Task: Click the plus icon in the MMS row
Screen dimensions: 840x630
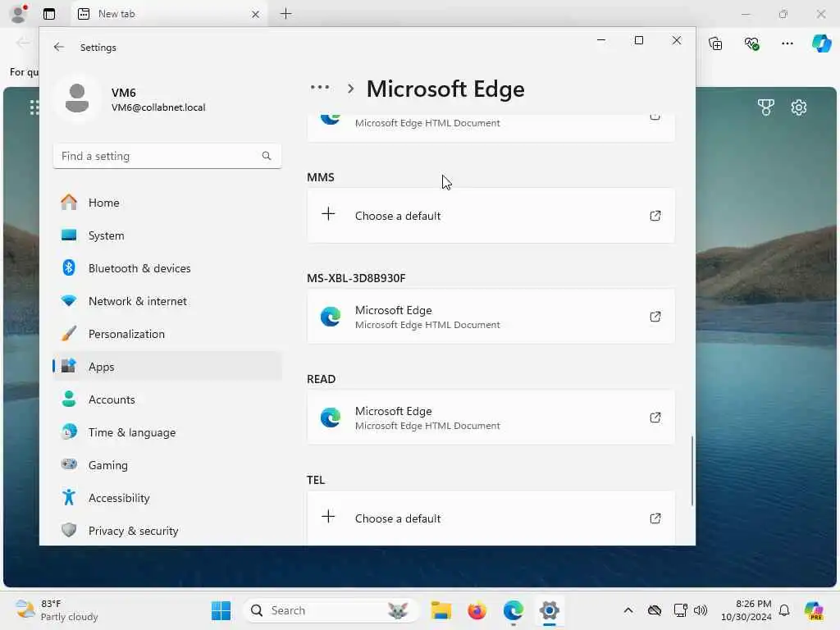Action: coord(328,214)
